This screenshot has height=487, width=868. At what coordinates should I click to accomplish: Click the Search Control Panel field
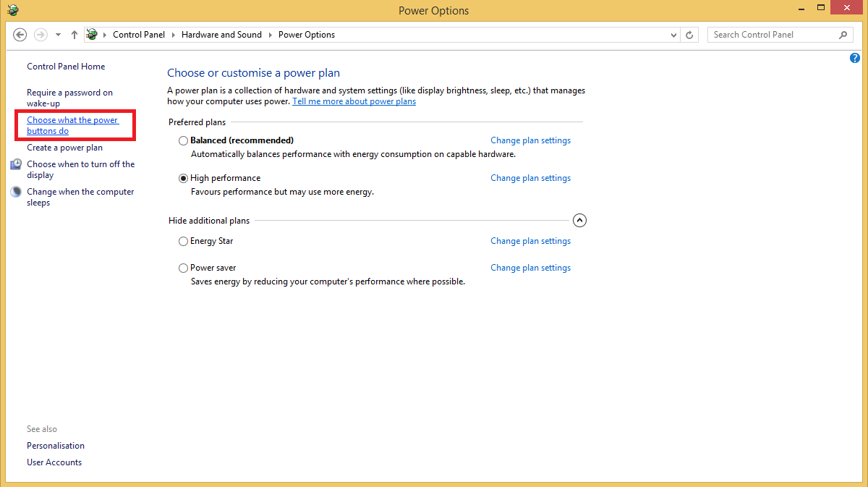point(770,35)
